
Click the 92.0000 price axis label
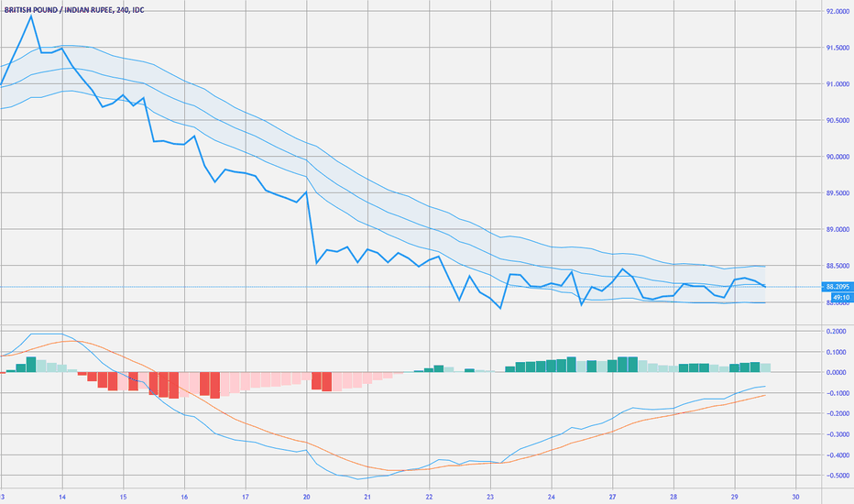(x=838, y=11)
